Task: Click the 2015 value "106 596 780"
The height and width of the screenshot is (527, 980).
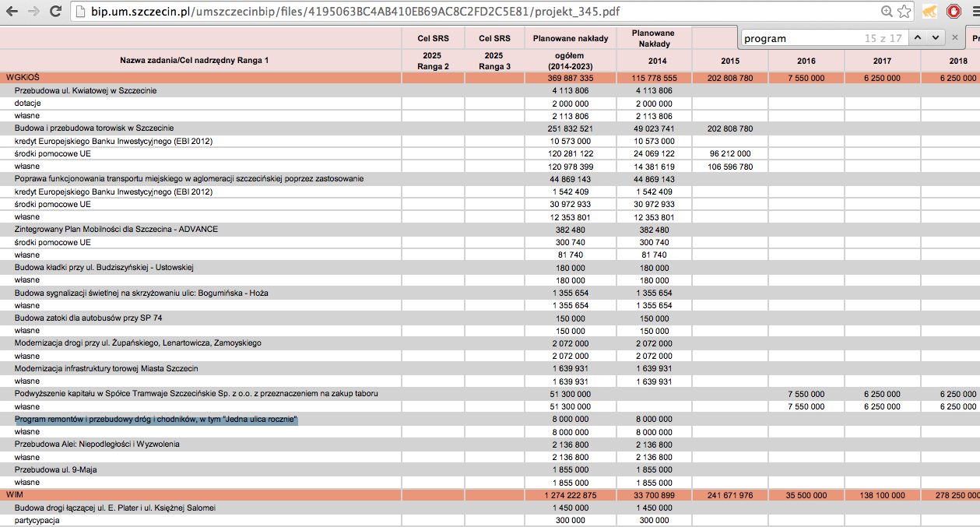Action: (730, 167)
